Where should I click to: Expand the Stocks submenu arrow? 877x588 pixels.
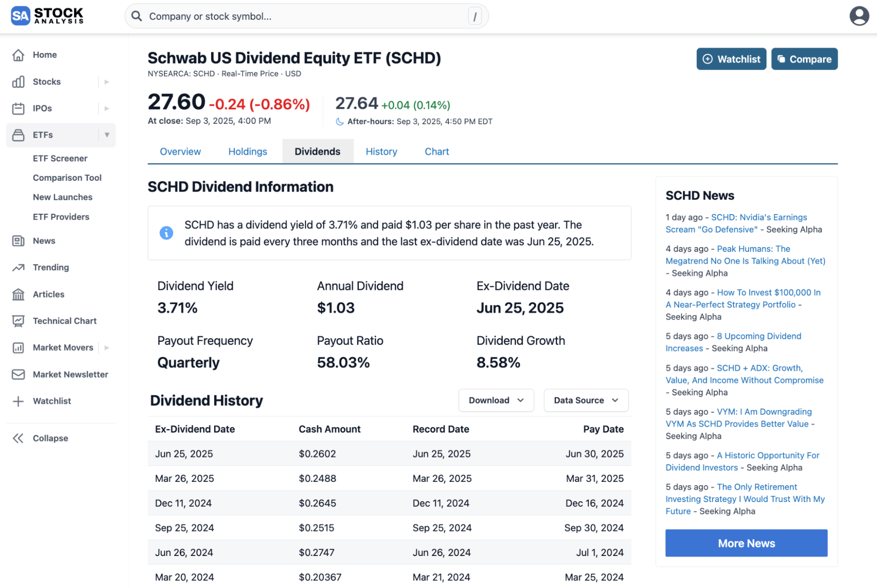click(x=107, y=82)
